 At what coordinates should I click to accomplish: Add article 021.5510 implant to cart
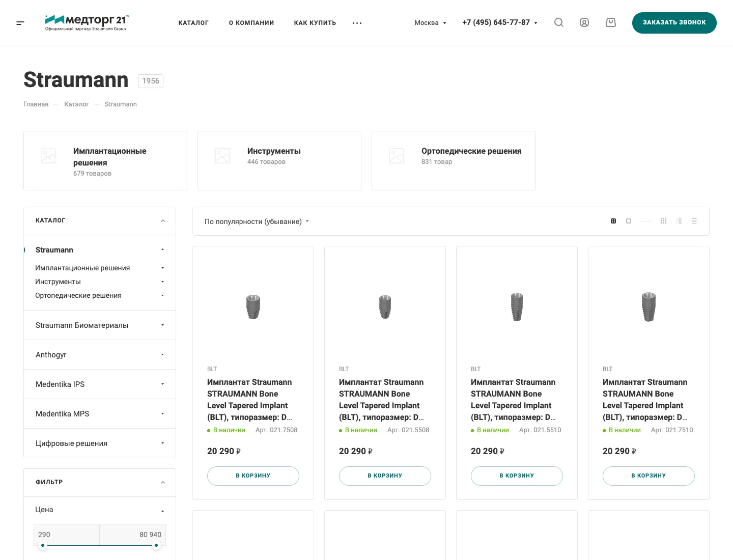click(517, 475)
